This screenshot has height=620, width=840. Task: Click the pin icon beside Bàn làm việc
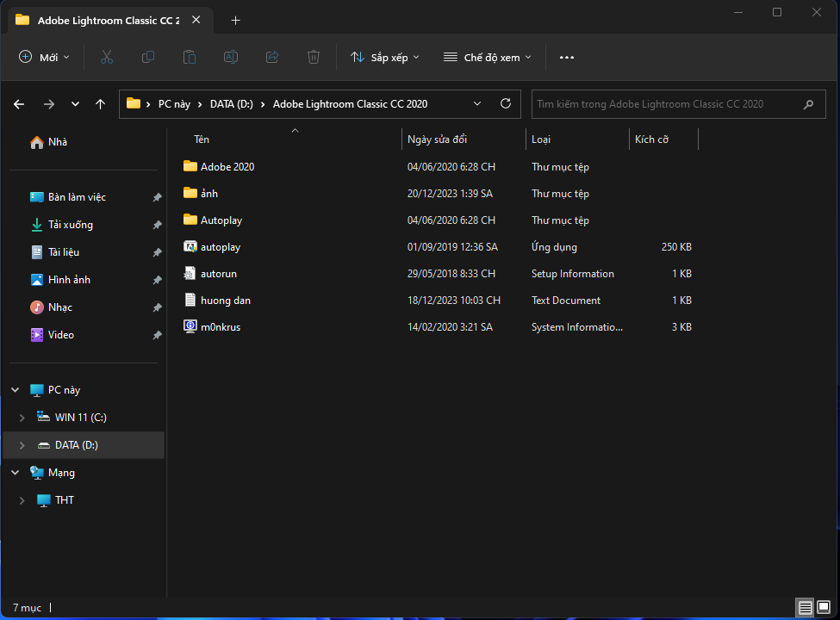tap(157, 197)
